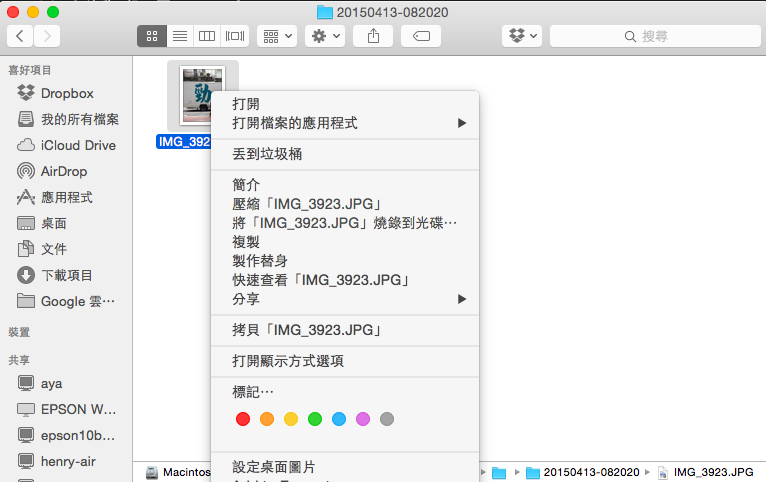Open iCloud Drive in the sidebar
This screenshot has width=766, height=482.
(x=66, y=145)
